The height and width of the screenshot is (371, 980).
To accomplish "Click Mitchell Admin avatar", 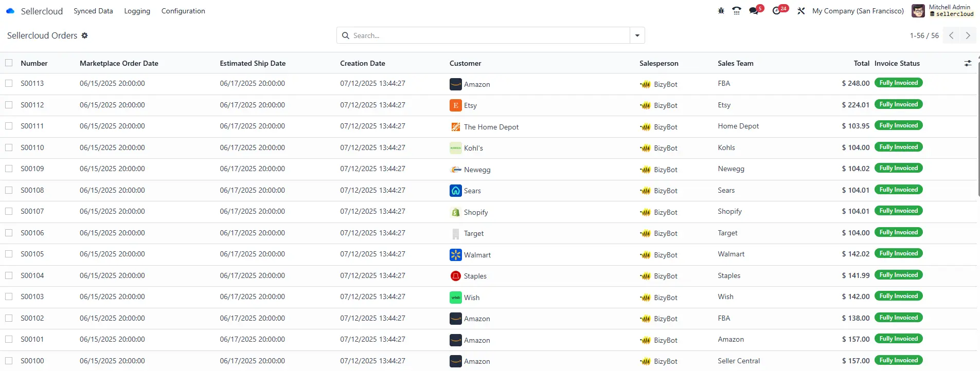I will (x=918, y=11).
